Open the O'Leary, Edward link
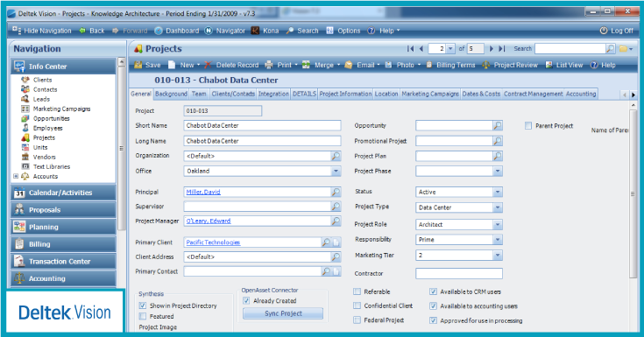This screenshot has width=644, height=337. (x=209, y=221)
